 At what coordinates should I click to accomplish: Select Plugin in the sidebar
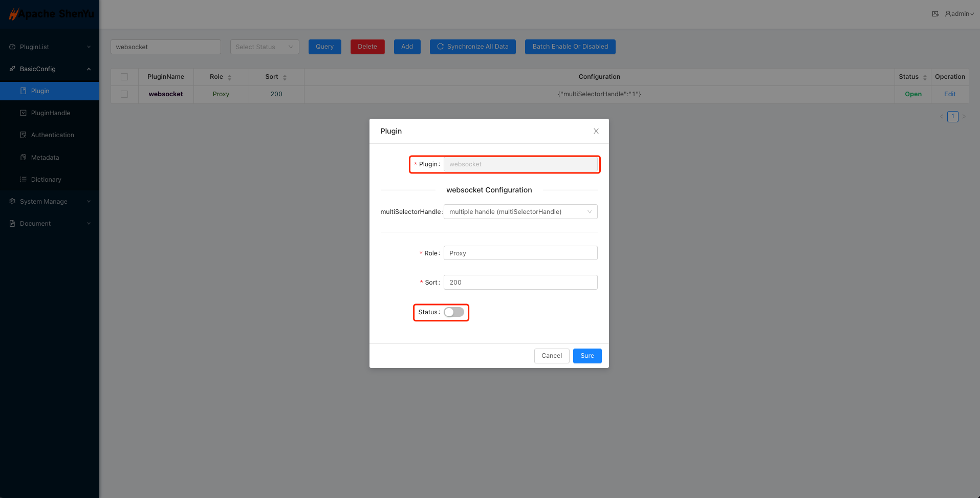(x=40, y=91)
